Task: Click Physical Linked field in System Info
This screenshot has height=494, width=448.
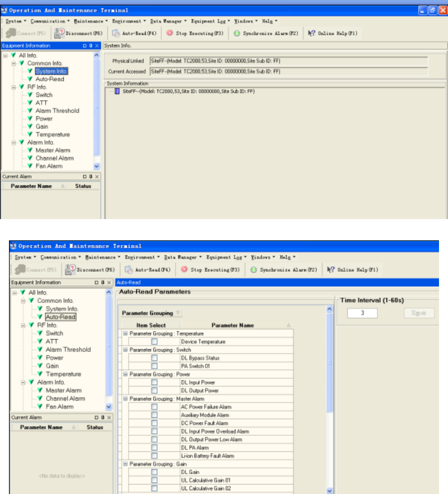Action: coord(289,61)
